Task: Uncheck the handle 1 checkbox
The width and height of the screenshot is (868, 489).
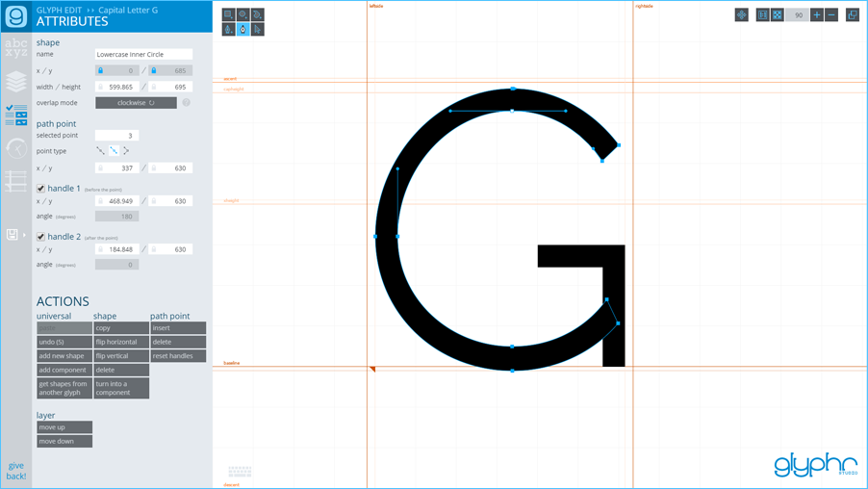Action: click(x=40, y=189)
